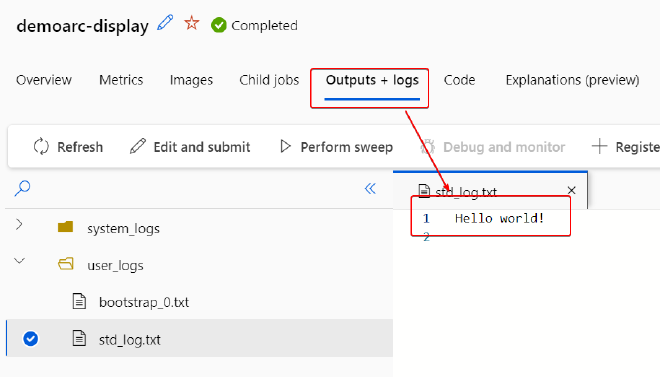Expand the system_logs folder chevron
Screen dimensions: 660x377
(x=19, y=224)
